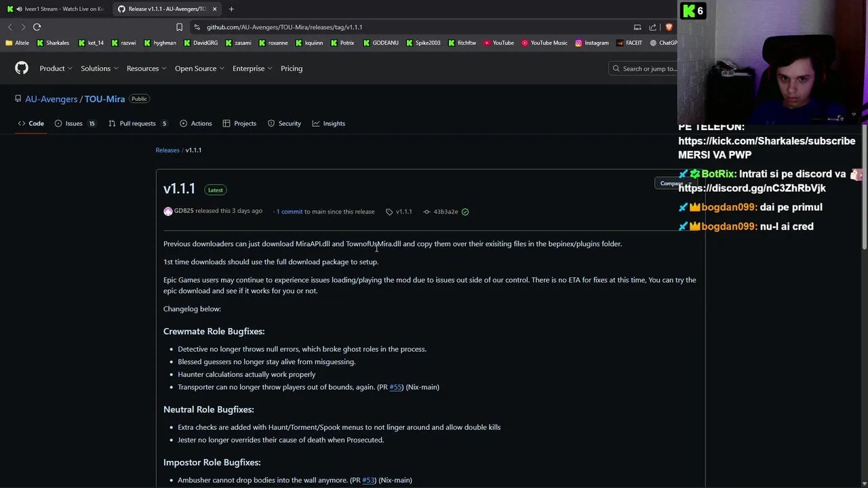The image size is (868, 488).
Task: Expand the Product menu
Action: (x=55, y=68)
